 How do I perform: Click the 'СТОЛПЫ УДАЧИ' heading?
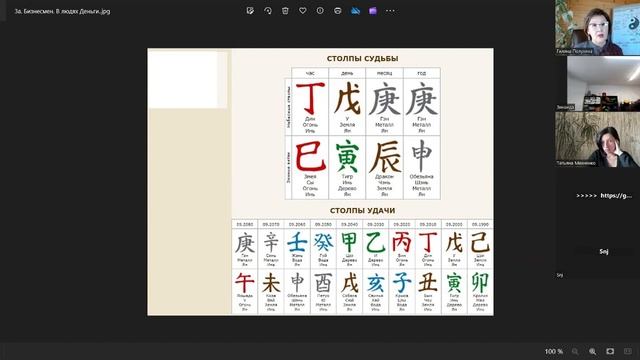pos(362,211)
